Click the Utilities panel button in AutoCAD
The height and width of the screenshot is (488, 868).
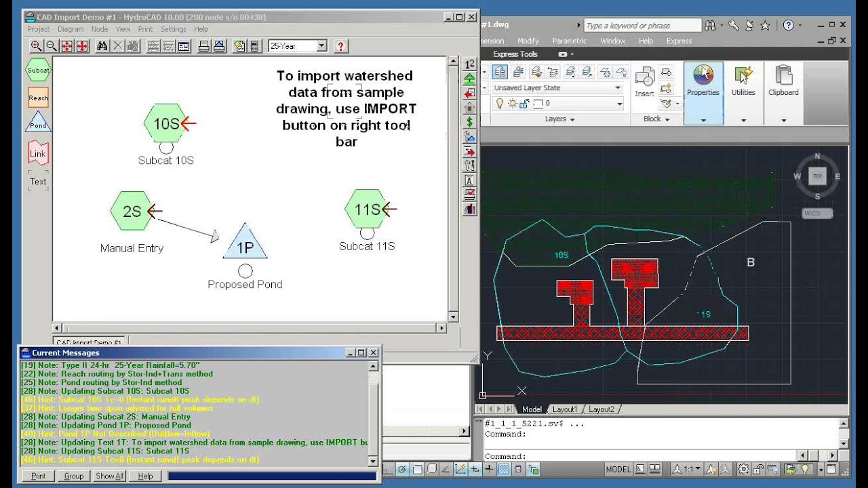(x=743, y=82)
